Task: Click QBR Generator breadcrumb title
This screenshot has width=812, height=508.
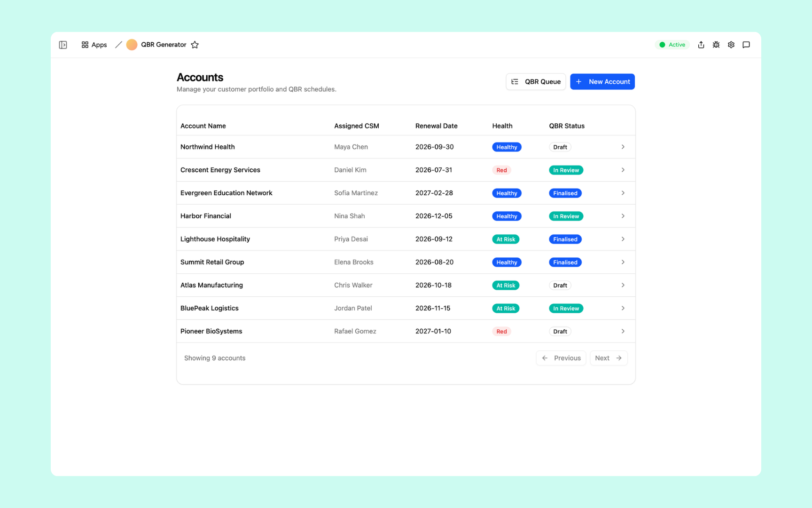Action: 164,45
